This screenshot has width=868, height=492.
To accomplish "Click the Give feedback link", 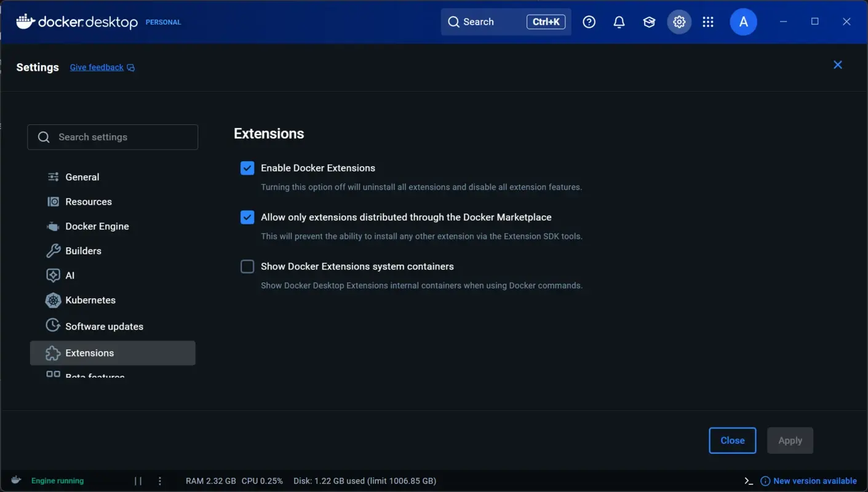I will pyautogui.click(x=97, y=67).
